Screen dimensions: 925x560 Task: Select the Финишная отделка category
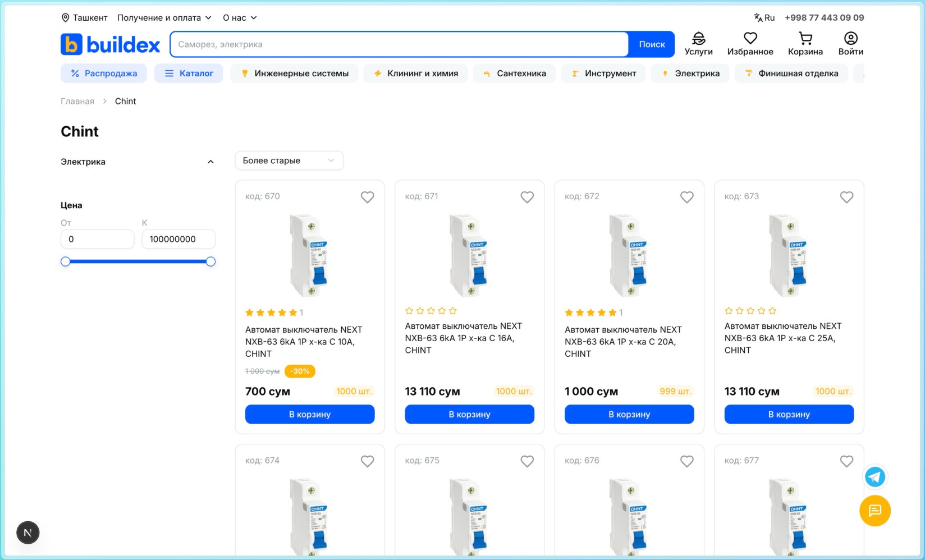click(x=791, y=74)
